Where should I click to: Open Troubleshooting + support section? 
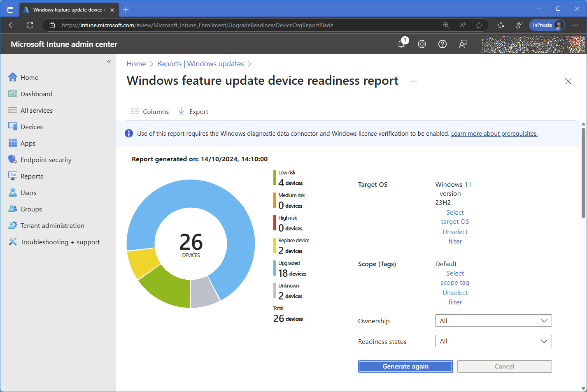pos(60,242)
